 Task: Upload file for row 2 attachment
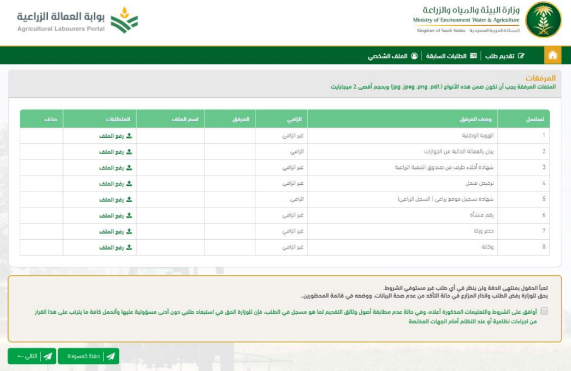coord(115,152)
